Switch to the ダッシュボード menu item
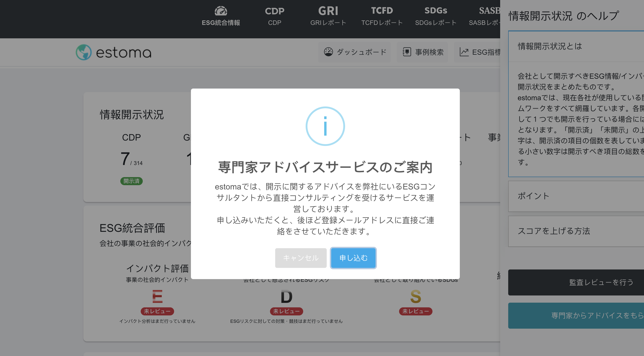 (354, 52)
